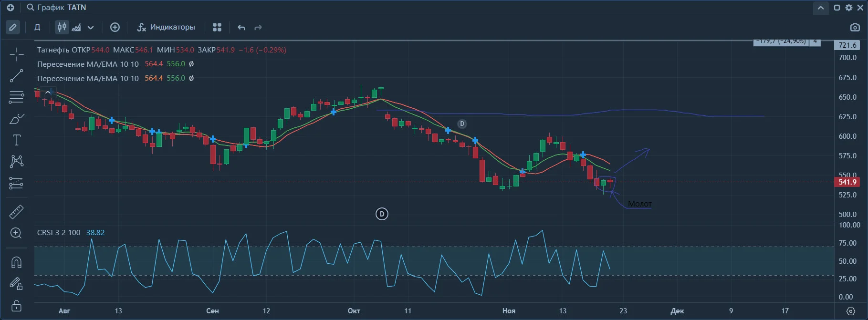The height and width of the screenshot is (320, 868).
Task: Maximize the chart panel square icon
Action: pyautogui.click(x=837, y=8)
